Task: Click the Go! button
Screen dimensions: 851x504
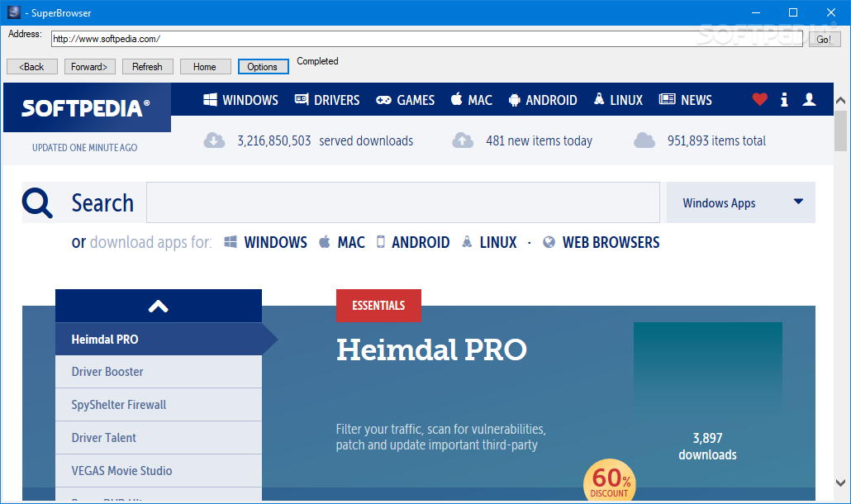Action: click(x=825, y=39)
